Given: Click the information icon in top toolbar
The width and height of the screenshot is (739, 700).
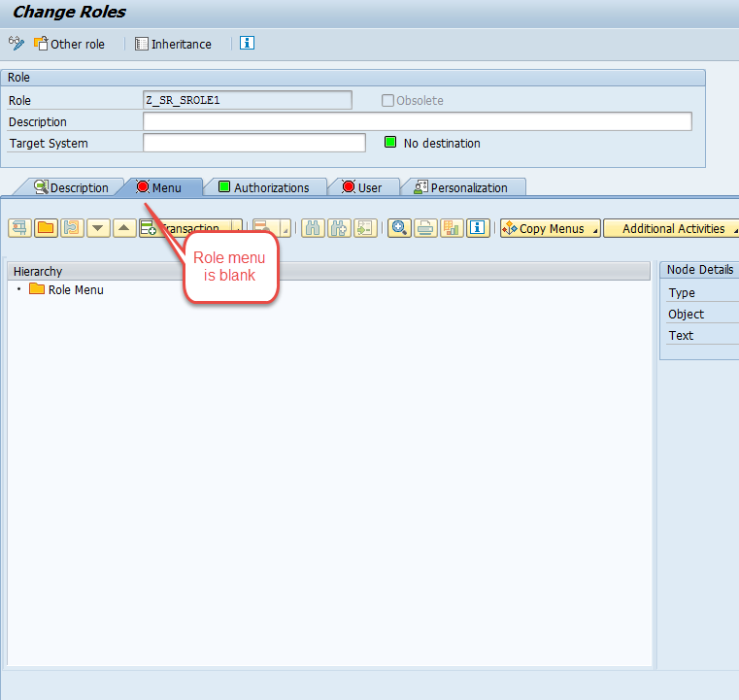Looking at the screenshot, I should pos(247,43).
